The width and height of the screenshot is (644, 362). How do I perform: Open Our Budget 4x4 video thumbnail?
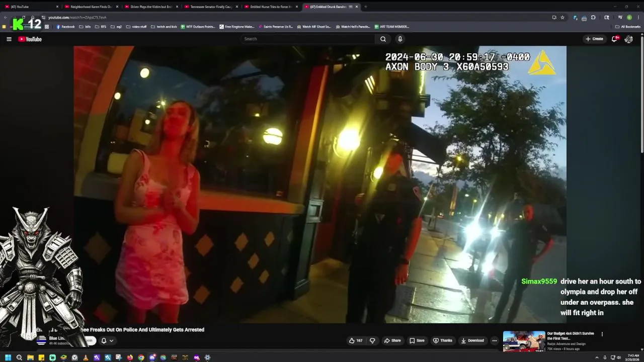(524, 341)
